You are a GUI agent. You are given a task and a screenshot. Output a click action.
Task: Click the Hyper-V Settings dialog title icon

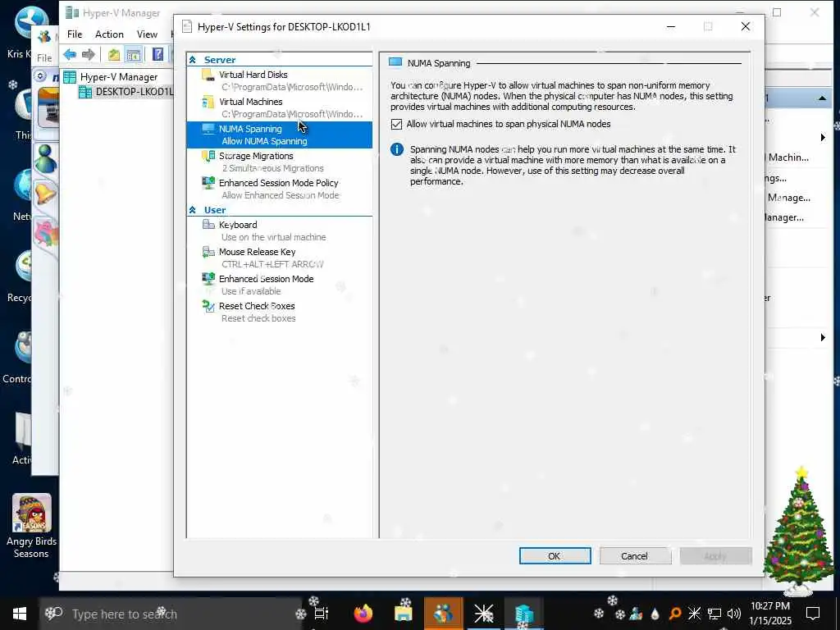[186, 27]
